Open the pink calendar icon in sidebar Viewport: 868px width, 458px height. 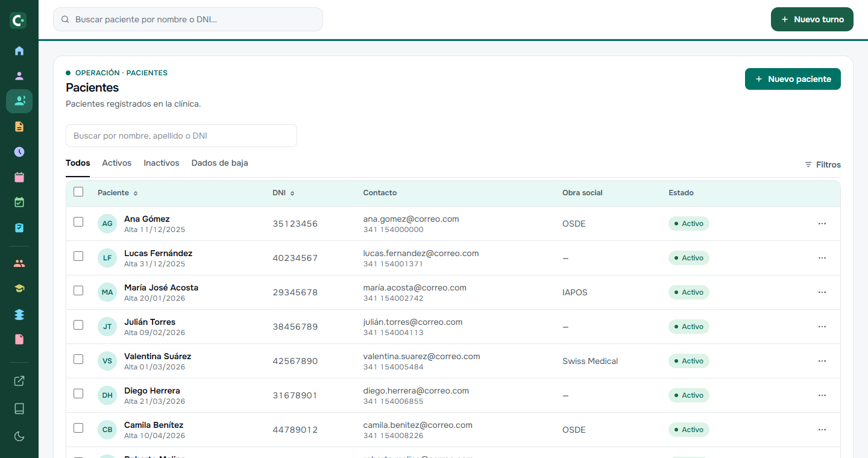pos(19,177)
